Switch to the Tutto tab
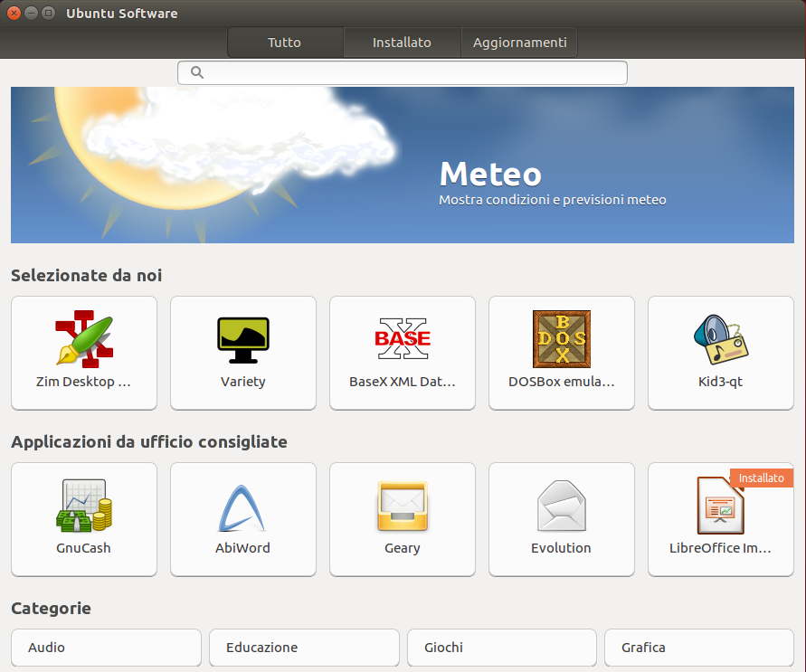 click(x=285, y=43)
